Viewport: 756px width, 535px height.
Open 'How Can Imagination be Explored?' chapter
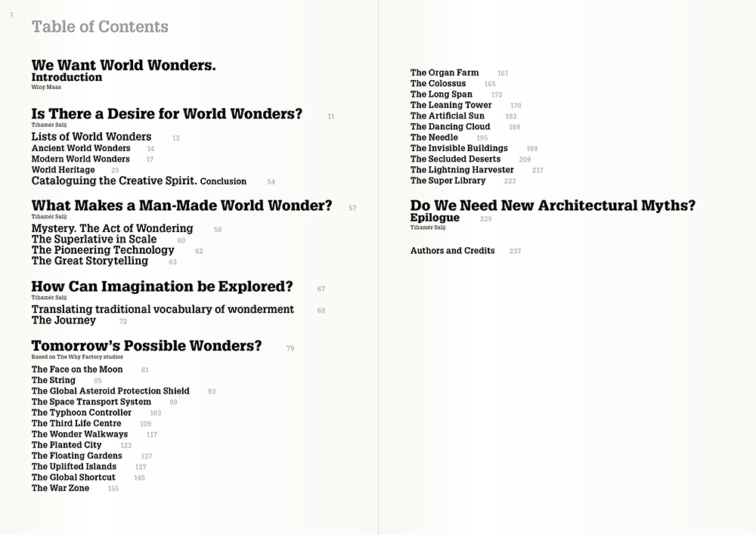pyautogui.click(x=162, y=287)
